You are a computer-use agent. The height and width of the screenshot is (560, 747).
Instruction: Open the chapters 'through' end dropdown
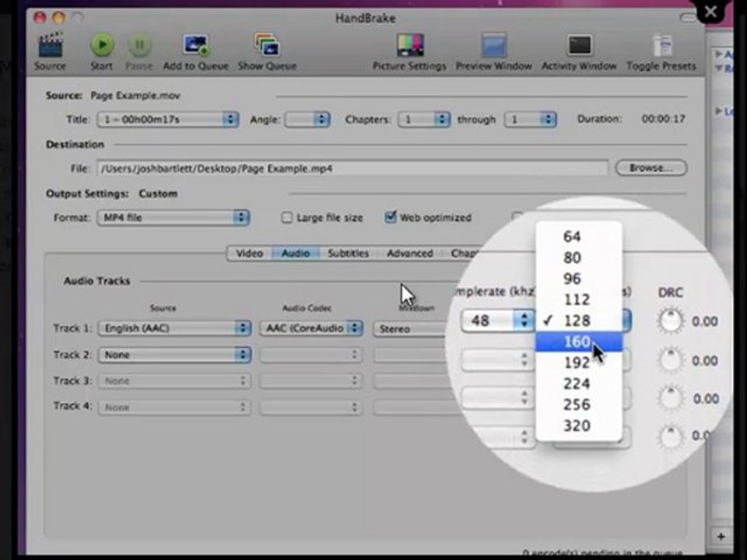[530, 119]
